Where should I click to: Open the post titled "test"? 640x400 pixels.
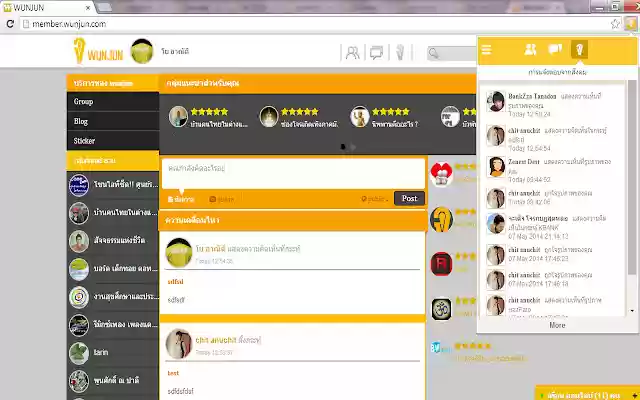pyautogui.click(x=173, y=373)
